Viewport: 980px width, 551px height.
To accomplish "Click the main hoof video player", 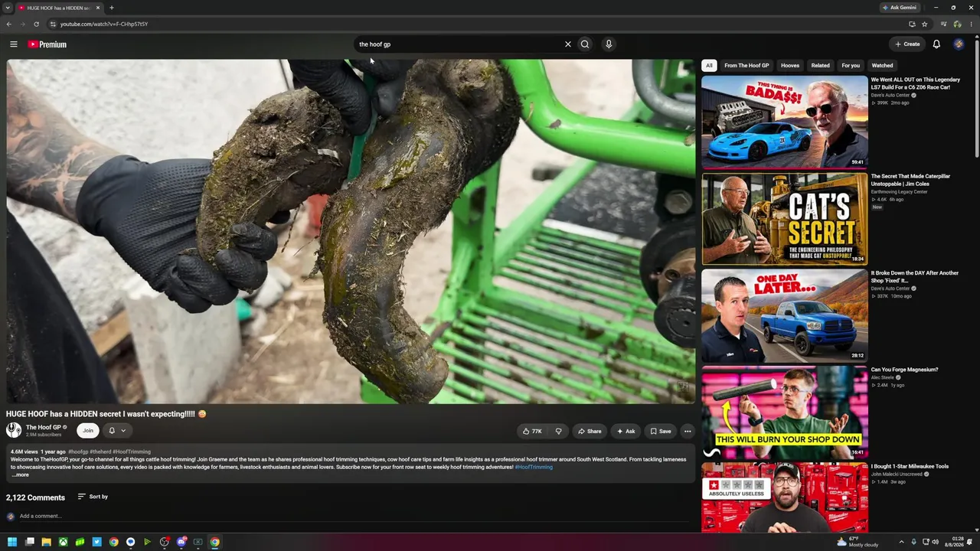I will pos(351,231).
